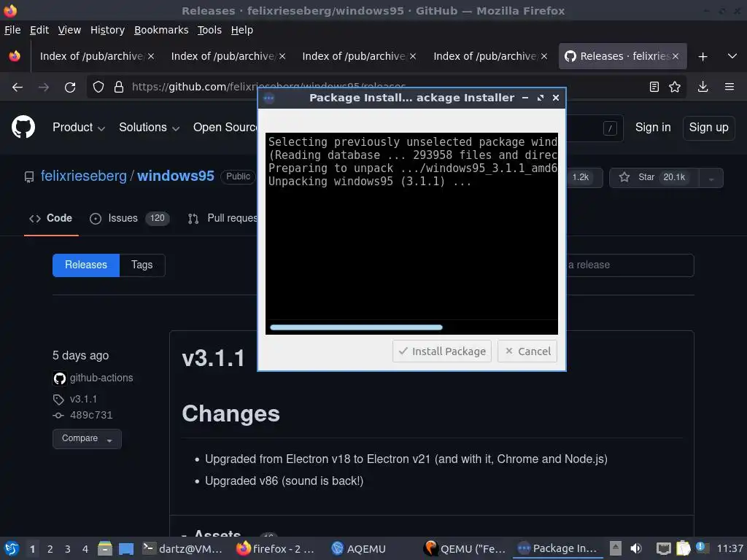The width and height of the screenshot is (747, 560).
Task: Open a new tab with the plus icon
Action: point(703,57)
